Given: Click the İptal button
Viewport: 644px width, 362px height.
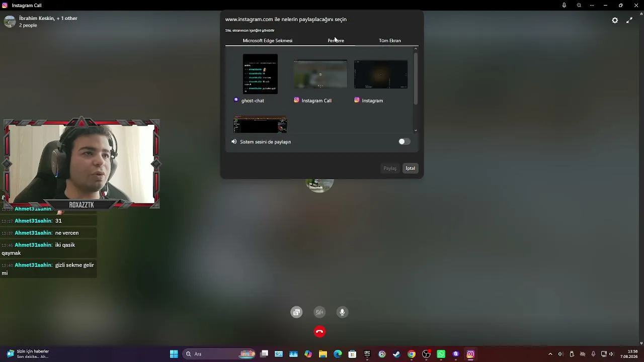Looking at the screenshot, I should coord(411,168).
